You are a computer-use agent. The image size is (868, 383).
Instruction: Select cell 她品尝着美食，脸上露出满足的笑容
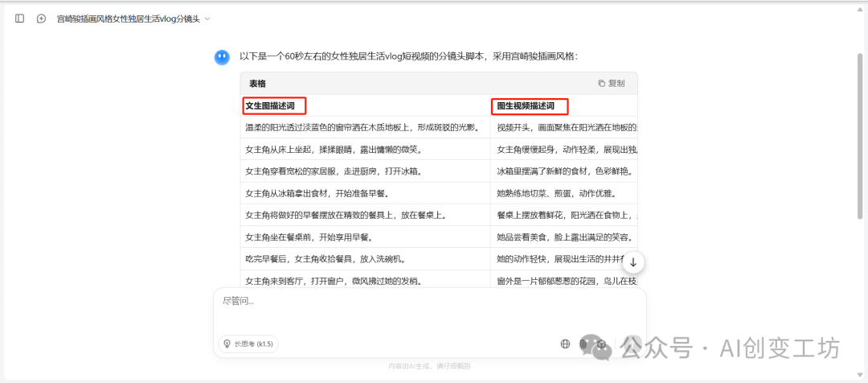click(x=564, y=237)
